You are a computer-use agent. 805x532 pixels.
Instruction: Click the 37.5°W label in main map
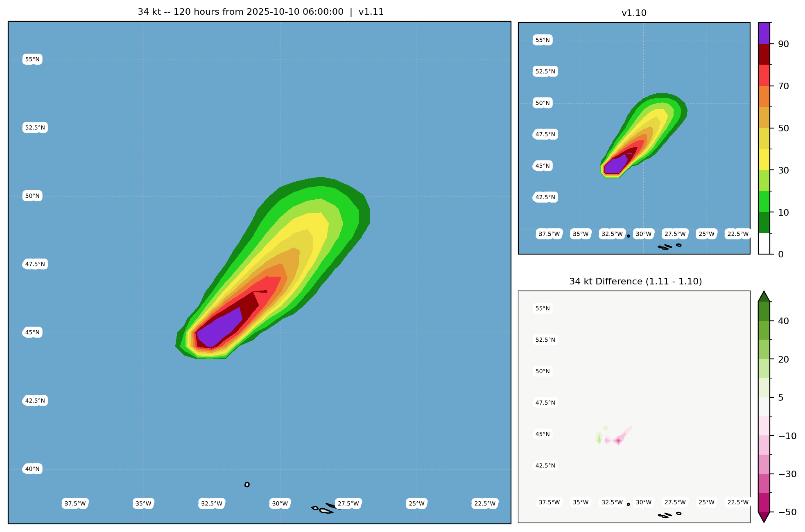(75, 503)
